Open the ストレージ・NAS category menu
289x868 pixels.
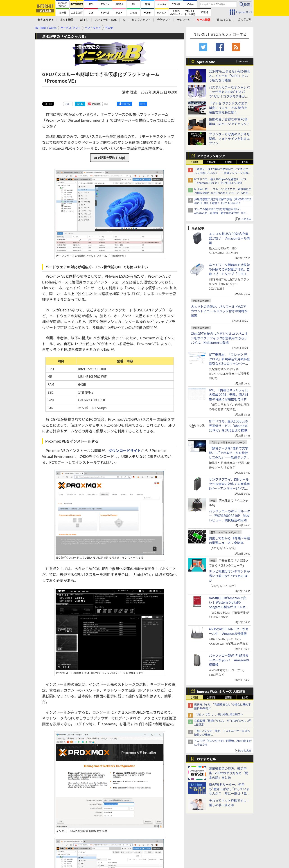(x=106, y=20)
